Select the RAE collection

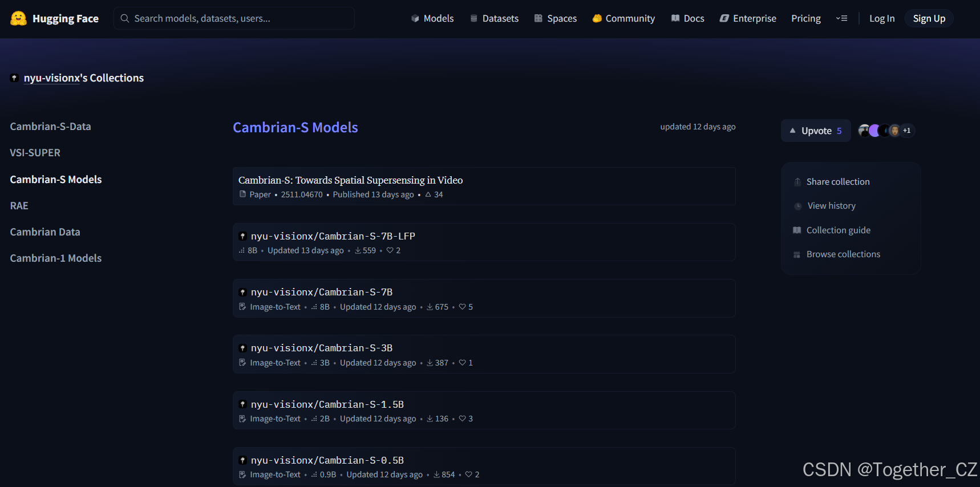pyautogui.click(x=19, y=206)
